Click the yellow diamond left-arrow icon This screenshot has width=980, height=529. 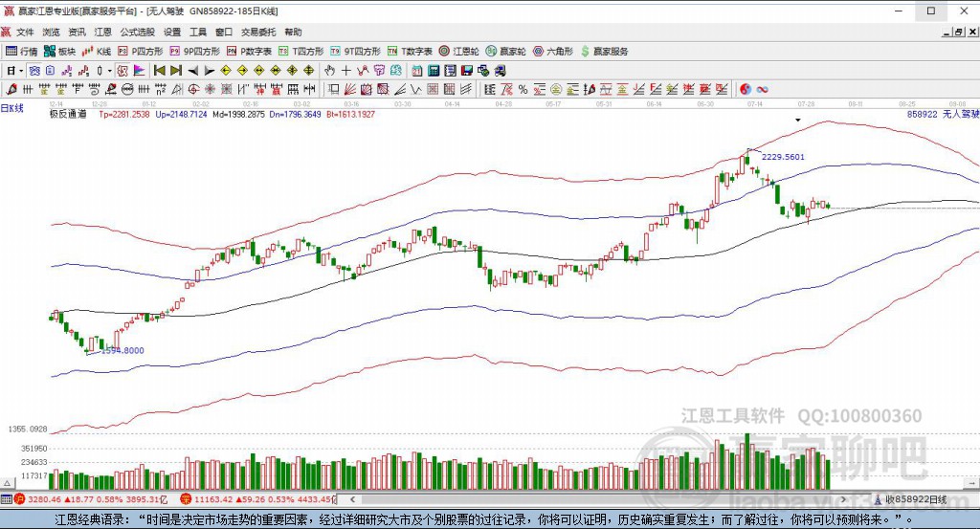click(x=226, y=71)
